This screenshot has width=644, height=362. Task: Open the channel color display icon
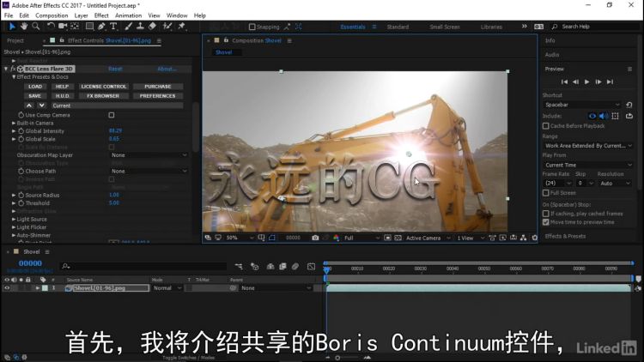(x=337, y=238)
